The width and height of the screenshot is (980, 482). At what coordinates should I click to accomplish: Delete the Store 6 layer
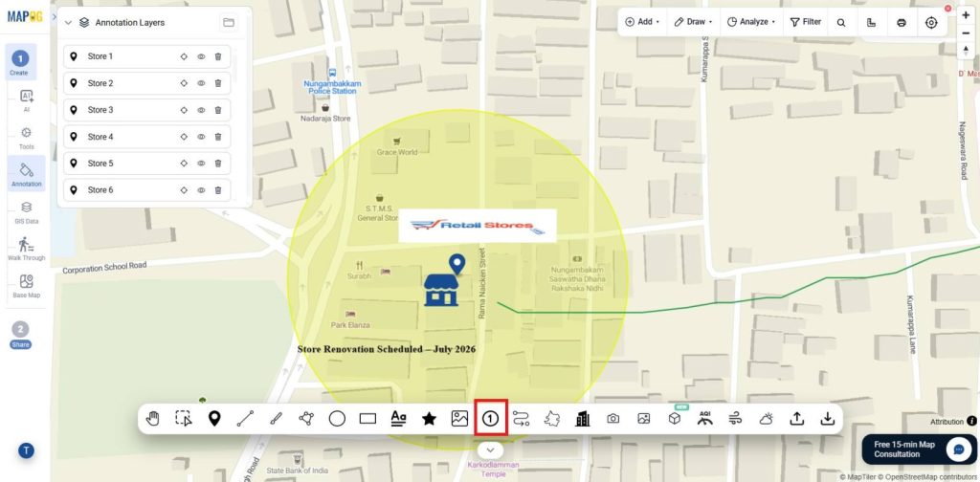pos(218,190)
